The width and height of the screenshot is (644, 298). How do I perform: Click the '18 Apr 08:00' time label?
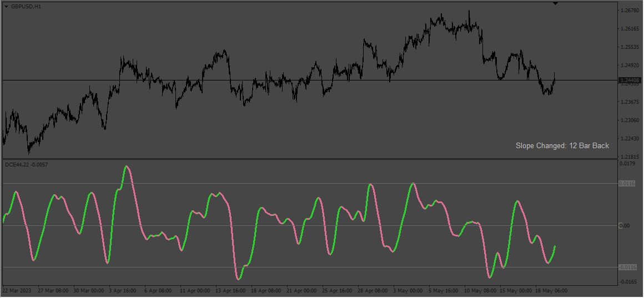pos(266,291)
